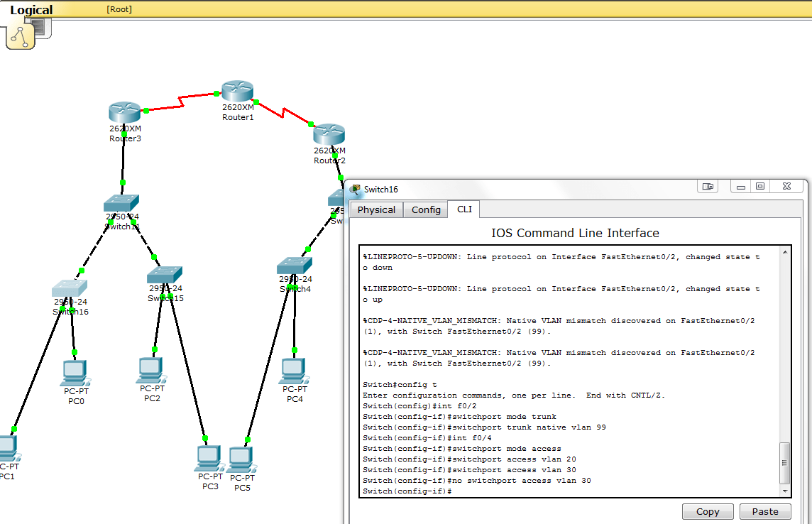
Task: Open the PC0 end device
Action: (75, 370)
